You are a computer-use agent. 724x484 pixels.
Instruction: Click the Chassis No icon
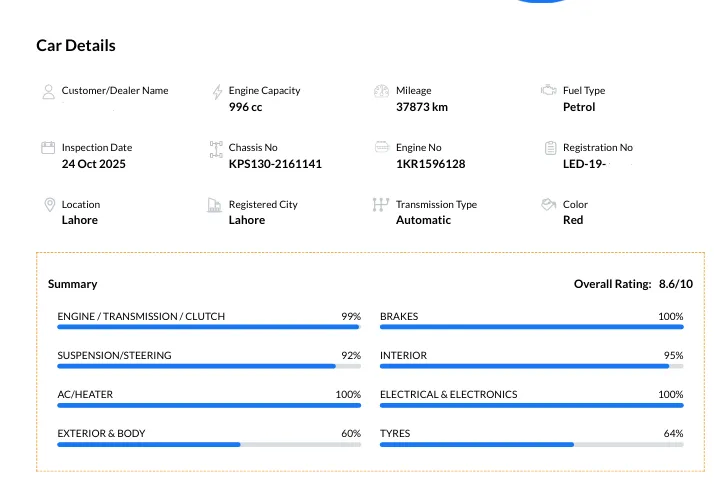tap(216, 149)
